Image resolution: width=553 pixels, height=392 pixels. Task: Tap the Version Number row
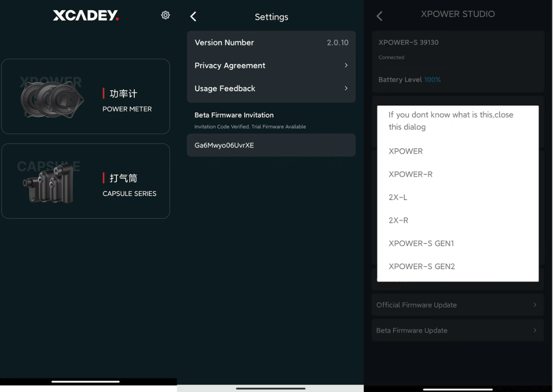point(271,43)
